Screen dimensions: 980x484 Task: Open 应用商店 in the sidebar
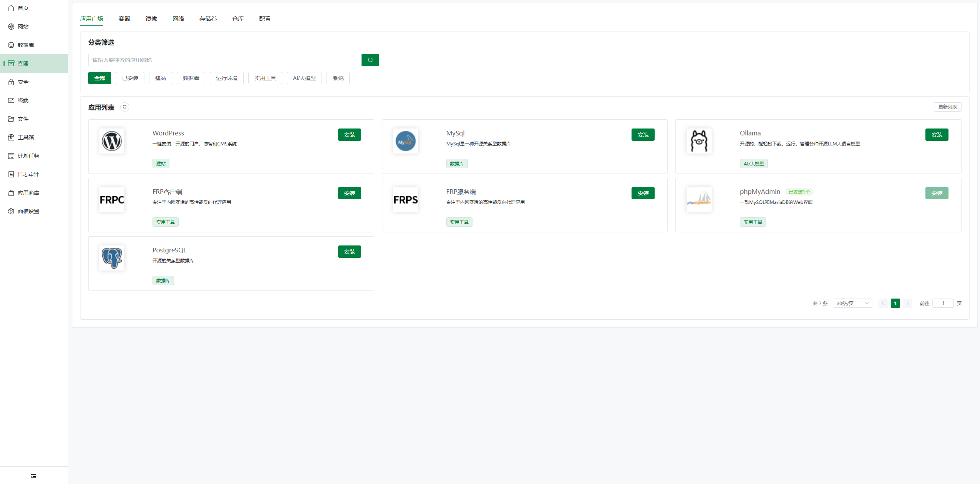[28, 193]
